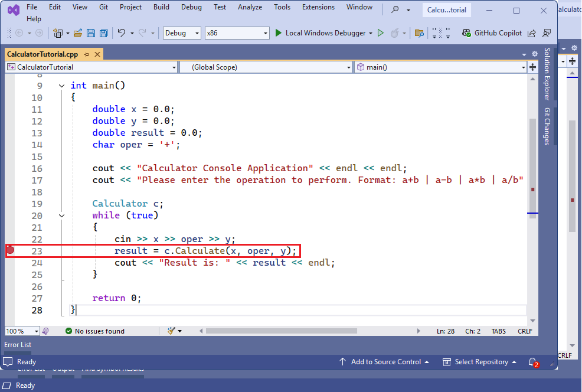This screenshot has height=392, width=582.
Task: Click the Hot Reload flame icon
Action: click(394, 32)
